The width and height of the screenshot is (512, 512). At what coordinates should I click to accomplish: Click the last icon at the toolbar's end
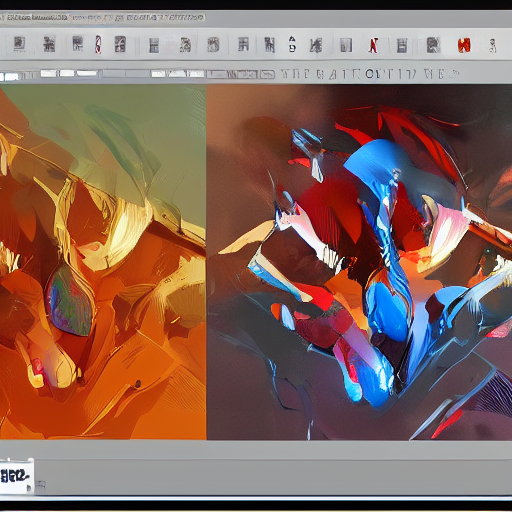(493, 45)
